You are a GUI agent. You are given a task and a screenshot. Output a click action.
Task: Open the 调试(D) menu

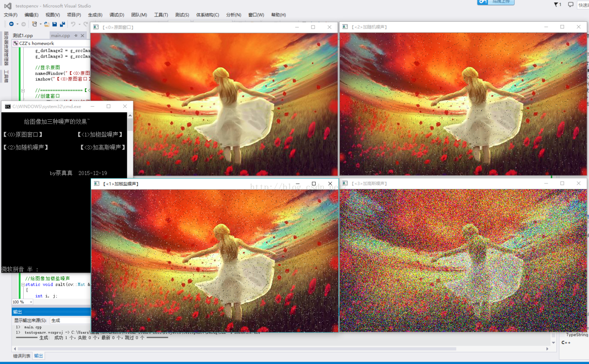click(117, 15)
